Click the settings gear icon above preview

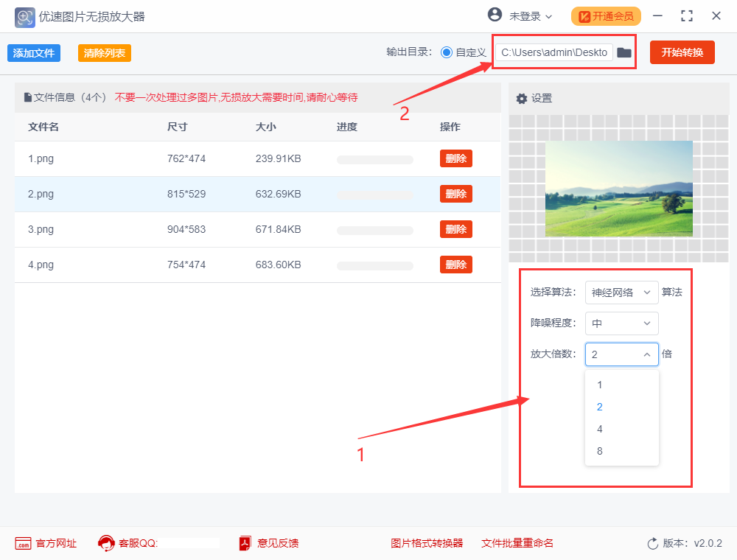click(523, 98)
